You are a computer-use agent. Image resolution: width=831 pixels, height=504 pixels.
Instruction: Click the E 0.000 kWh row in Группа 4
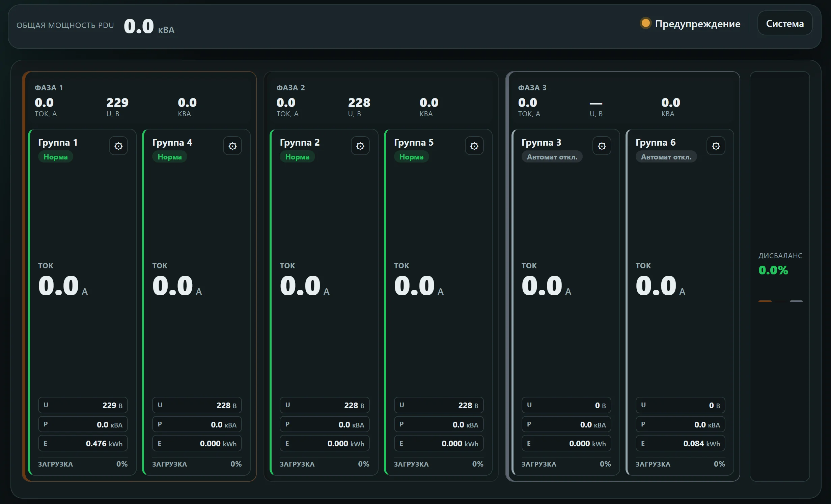pos(197,443)
